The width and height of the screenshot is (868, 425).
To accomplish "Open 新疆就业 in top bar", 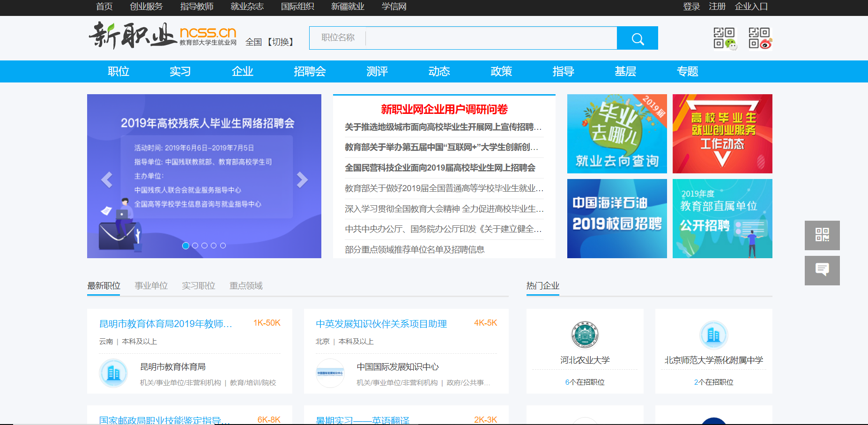I will pyautogui.click(x=348, y=7).
